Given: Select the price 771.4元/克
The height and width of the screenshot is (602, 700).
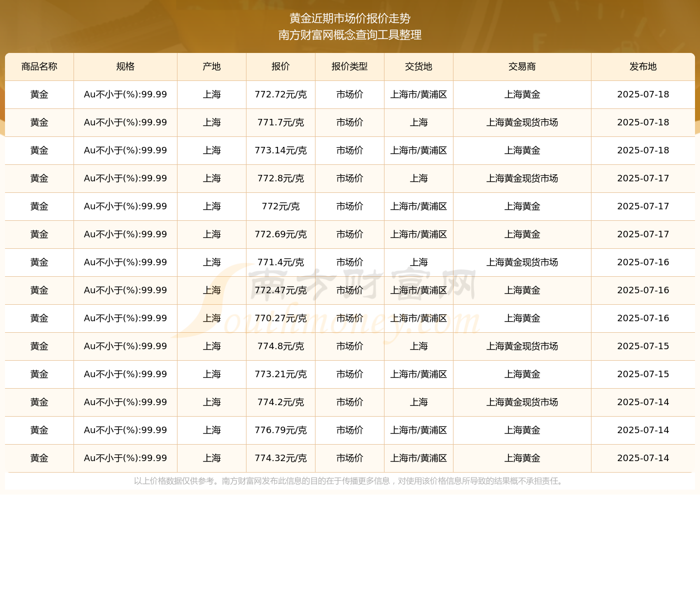Looking at the screenshot, I should 281,262.
